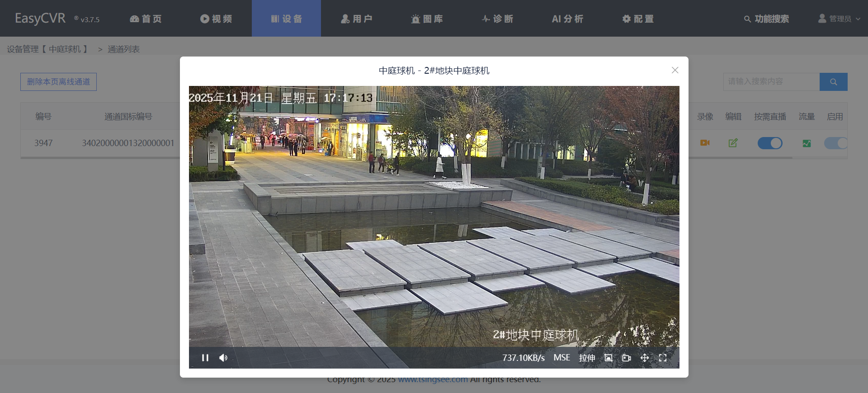Select the 设备 navigation tab
Screen dimensions: 868x393
point(286,19)
